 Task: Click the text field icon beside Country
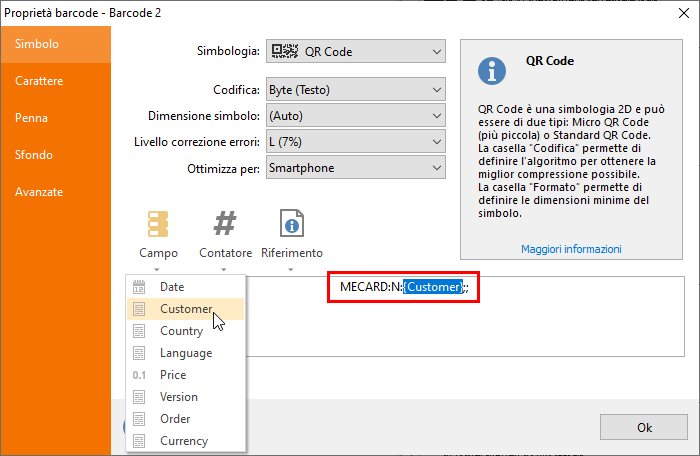[140, 331]
